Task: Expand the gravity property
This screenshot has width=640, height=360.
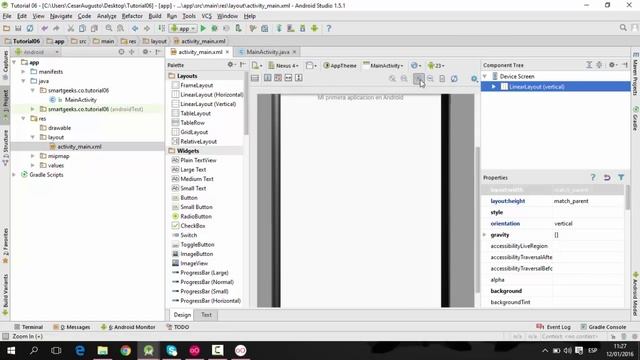Action: tap(485, 235)
